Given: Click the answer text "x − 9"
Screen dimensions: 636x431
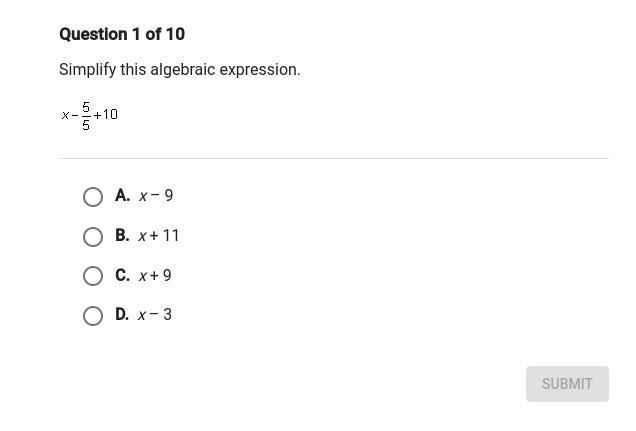Looking at the screenshot, I should click(x=156, y=196).
